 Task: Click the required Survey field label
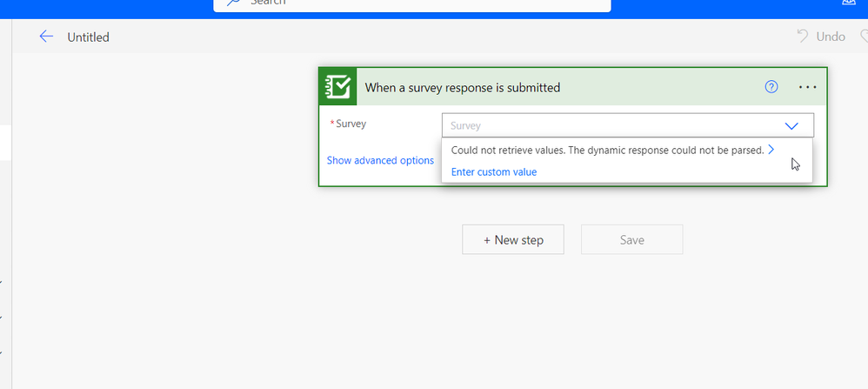(x=351, y=124)
